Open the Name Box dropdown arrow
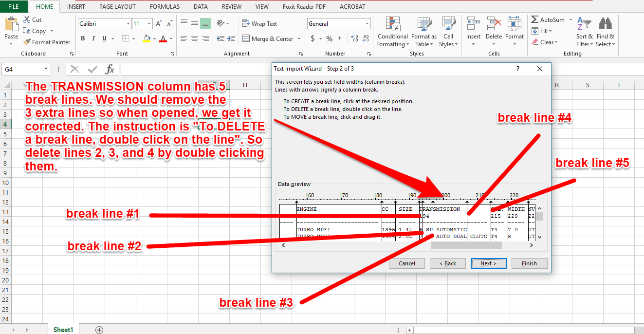This screenshot has width=644, height=334. pyautogui.click(x=46, y=69)
